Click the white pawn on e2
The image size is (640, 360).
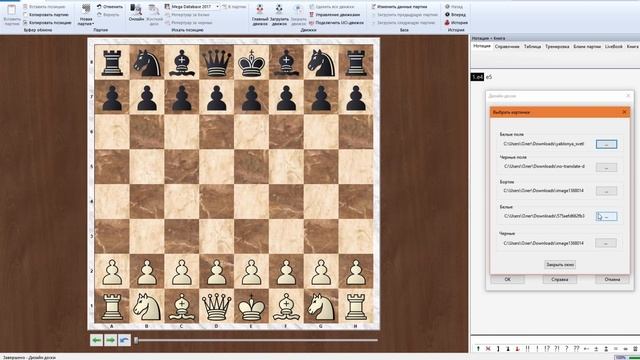251,272
